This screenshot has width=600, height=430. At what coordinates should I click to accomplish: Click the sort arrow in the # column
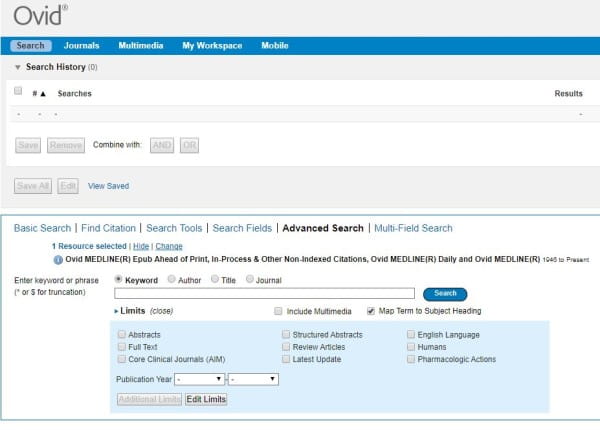coord(42,93)
